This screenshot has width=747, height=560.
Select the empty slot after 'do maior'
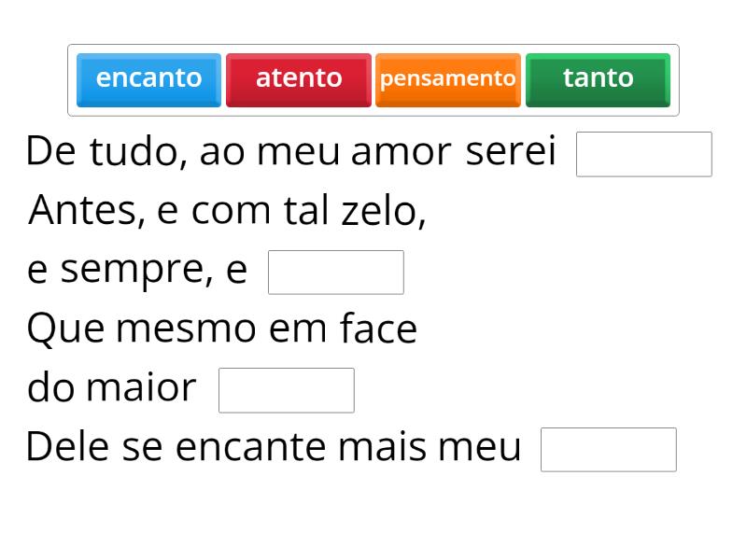tap(286, 390)
